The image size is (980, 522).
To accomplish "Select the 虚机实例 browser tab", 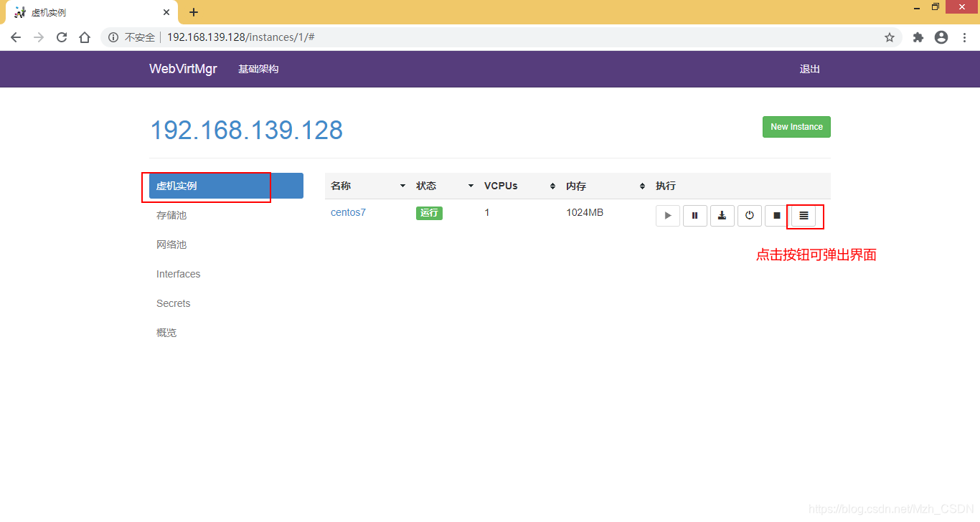I will click(93, 13).
